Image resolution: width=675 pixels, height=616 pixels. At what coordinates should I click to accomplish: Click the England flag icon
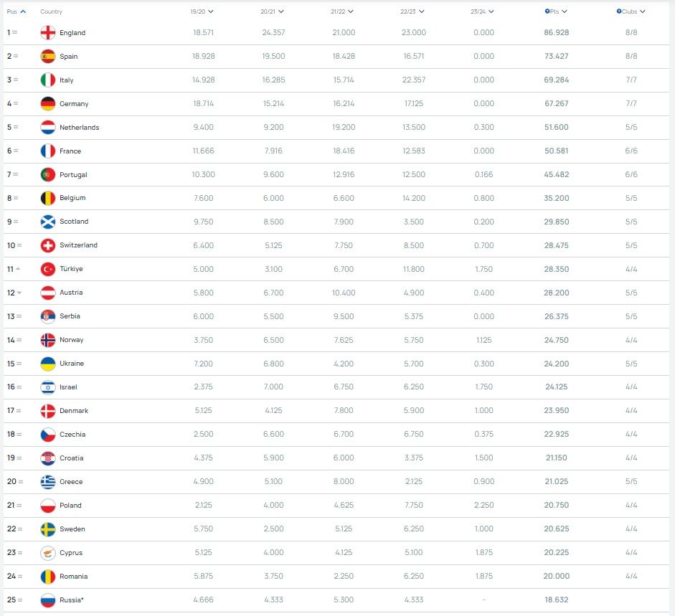(x=48, y=33)
